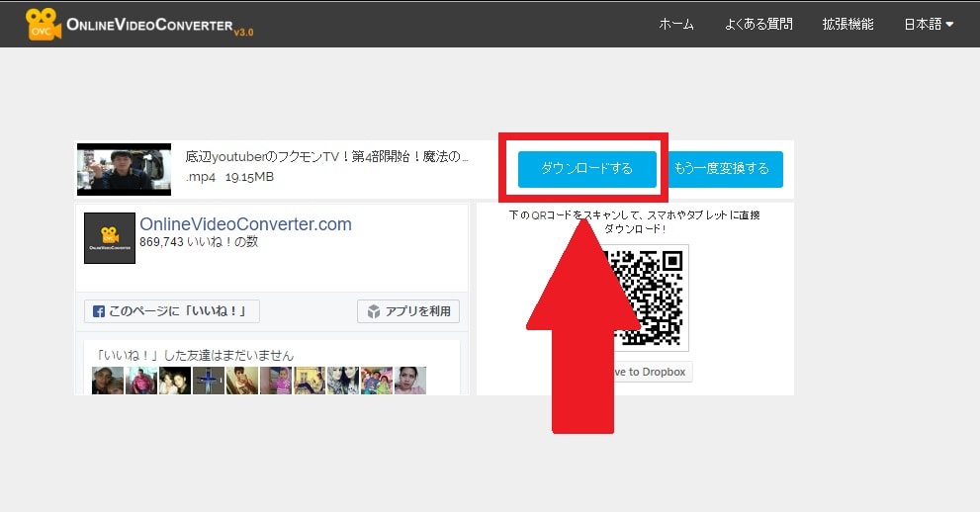Like the page with このページに「いいね！」button

(172, 311)
